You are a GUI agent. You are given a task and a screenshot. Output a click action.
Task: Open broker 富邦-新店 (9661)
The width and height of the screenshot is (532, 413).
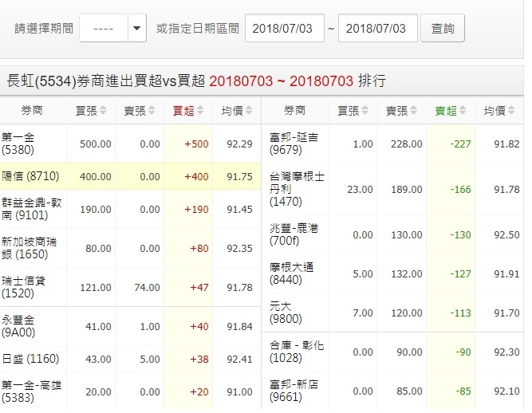(x=294, y=391)
